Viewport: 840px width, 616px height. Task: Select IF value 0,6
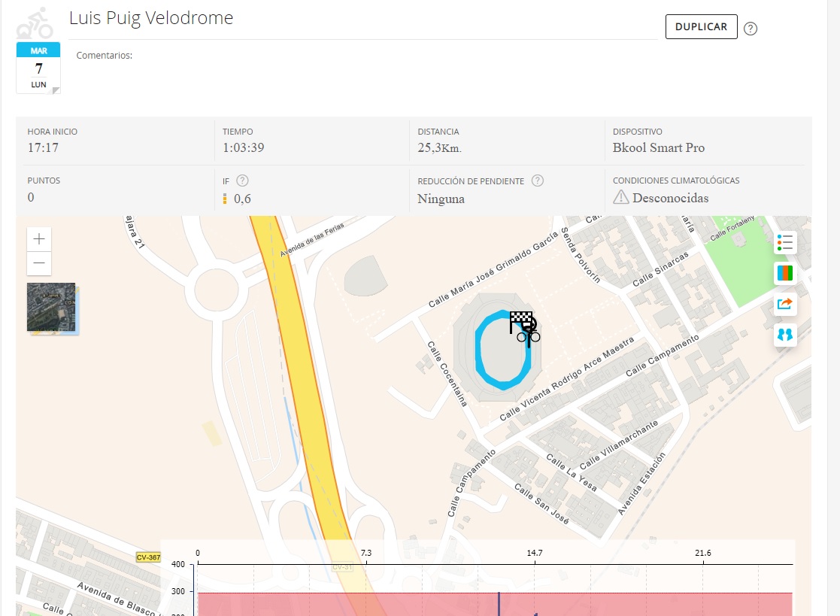click(x=242, y=199)
